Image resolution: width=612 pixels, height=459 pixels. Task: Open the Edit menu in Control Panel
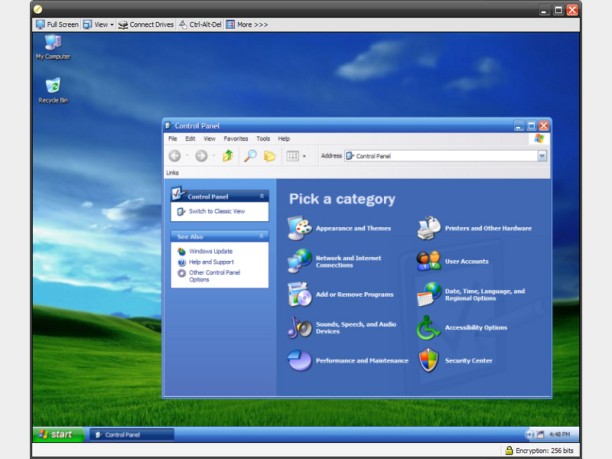click(x=190, y=139)
